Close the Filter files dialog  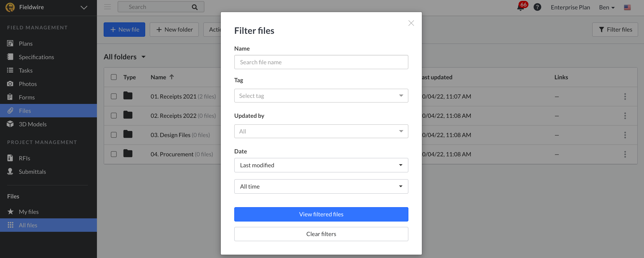point(411,23)
